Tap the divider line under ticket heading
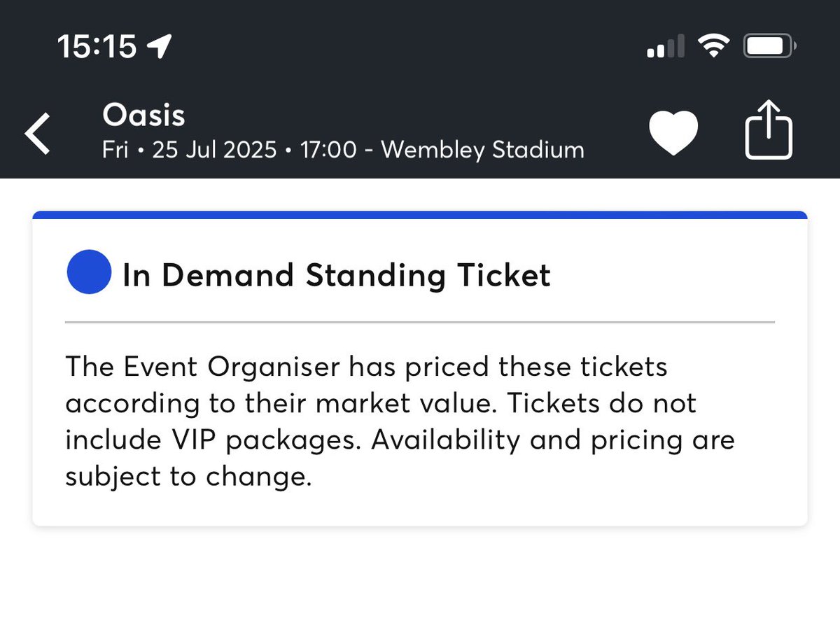 (x=420, y=322)
